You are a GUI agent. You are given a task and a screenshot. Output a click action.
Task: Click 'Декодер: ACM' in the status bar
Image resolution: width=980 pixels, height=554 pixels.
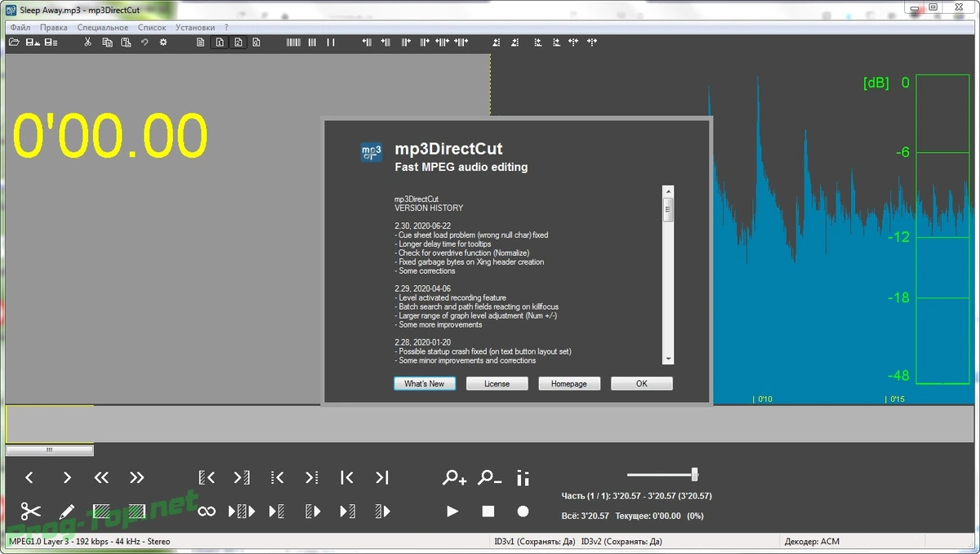(x=811, y=542)
